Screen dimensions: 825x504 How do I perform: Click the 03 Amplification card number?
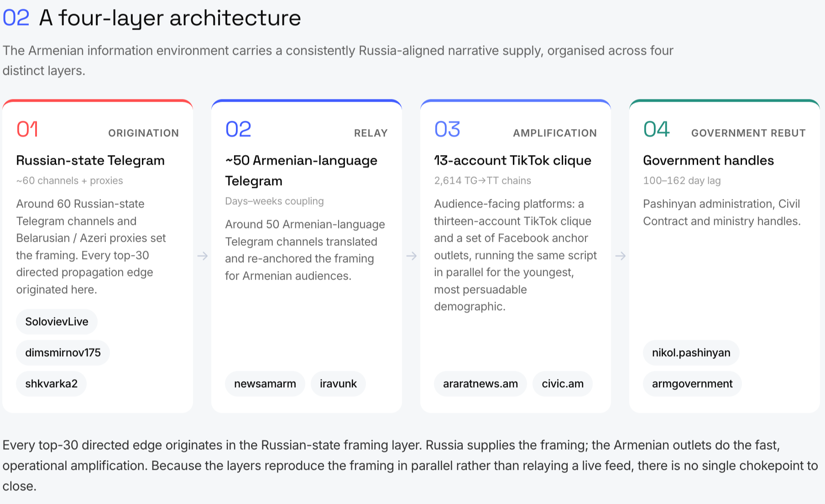point(447,129)
